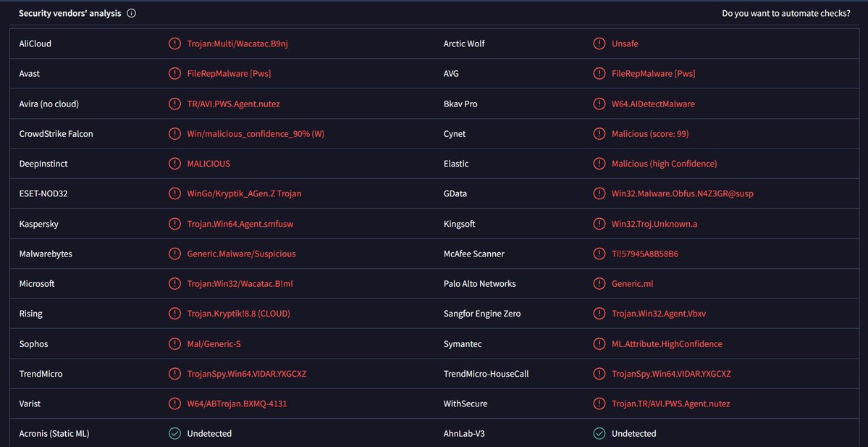Click the alert icon in the AVG row
Image resolution: width=868 pixels, height=447 pixels.
(x=599, y=73)
